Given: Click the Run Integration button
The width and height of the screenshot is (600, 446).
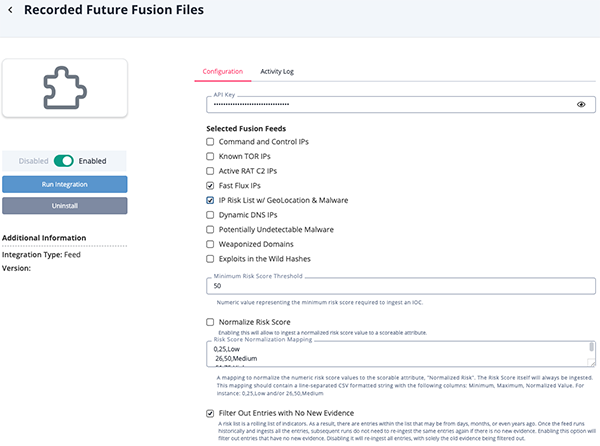Looking at the screenshot, I should (64, 184).
